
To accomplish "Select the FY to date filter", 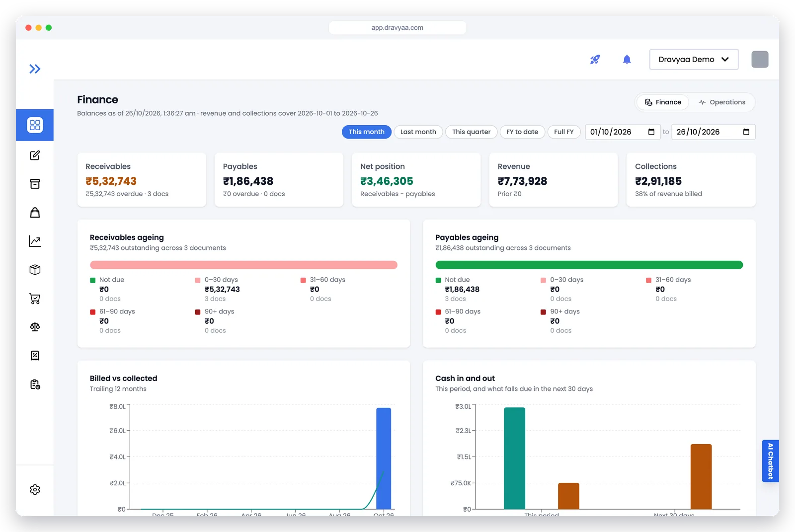I will pos(522,132).
